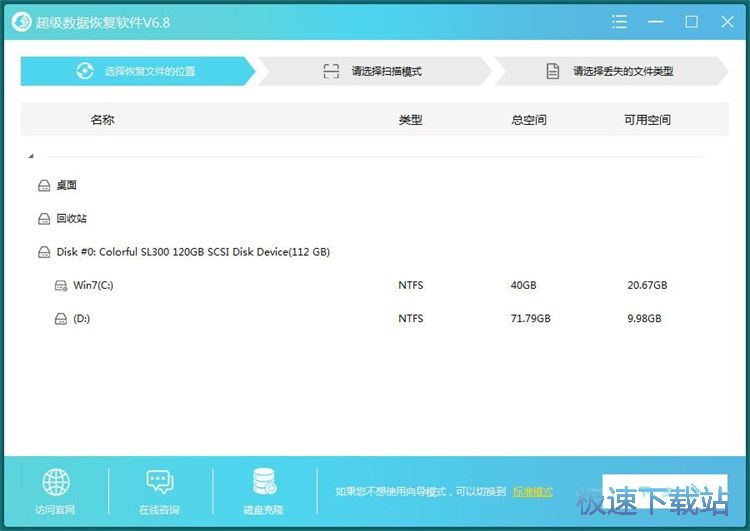The image size is (750, 531).
Task: Select the Disk #0 Colorful SL300 entry
Action: (193, 252)
